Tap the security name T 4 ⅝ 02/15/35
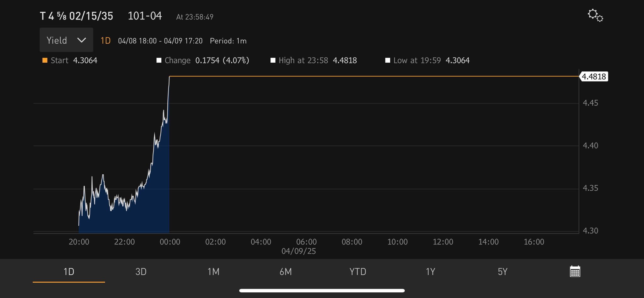The width and height of the screenshot is (644, 298). coord(76,16)
